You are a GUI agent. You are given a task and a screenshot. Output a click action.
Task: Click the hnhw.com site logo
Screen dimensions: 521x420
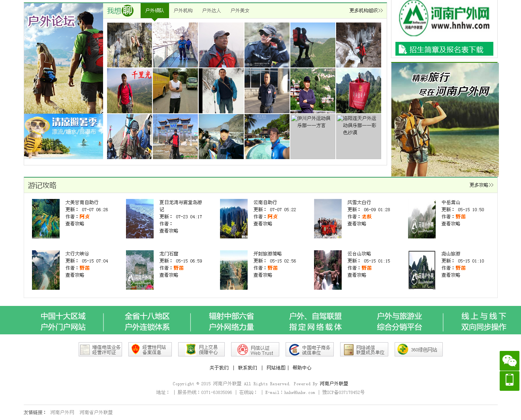(x=444, y=18)
